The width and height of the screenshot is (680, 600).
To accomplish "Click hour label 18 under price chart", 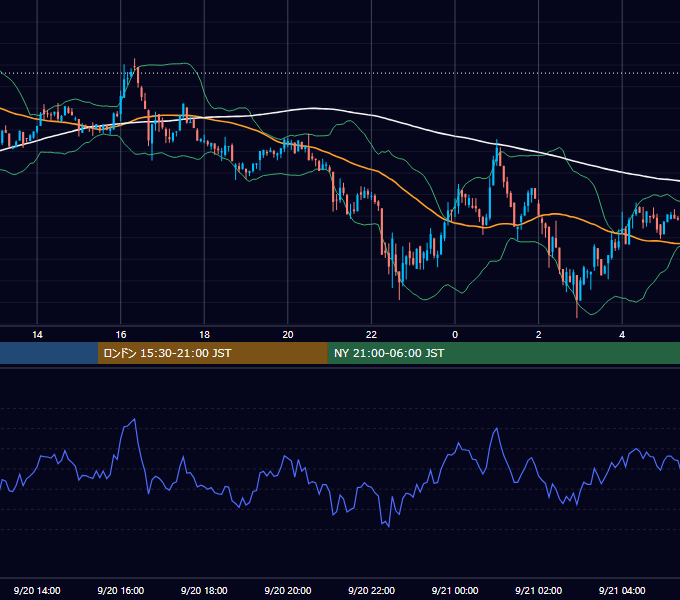I will pyautogui.click(x=204, y=335).
